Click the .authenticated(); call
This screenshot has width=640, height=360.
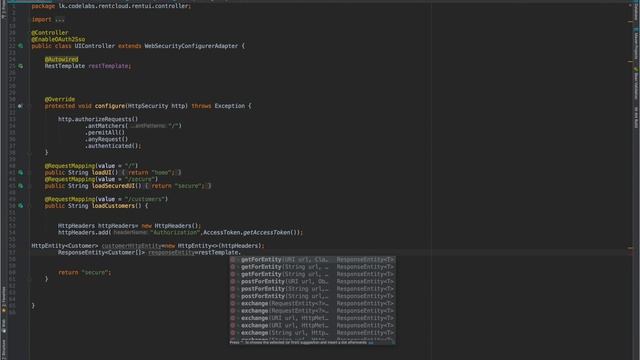coord(113,146)
